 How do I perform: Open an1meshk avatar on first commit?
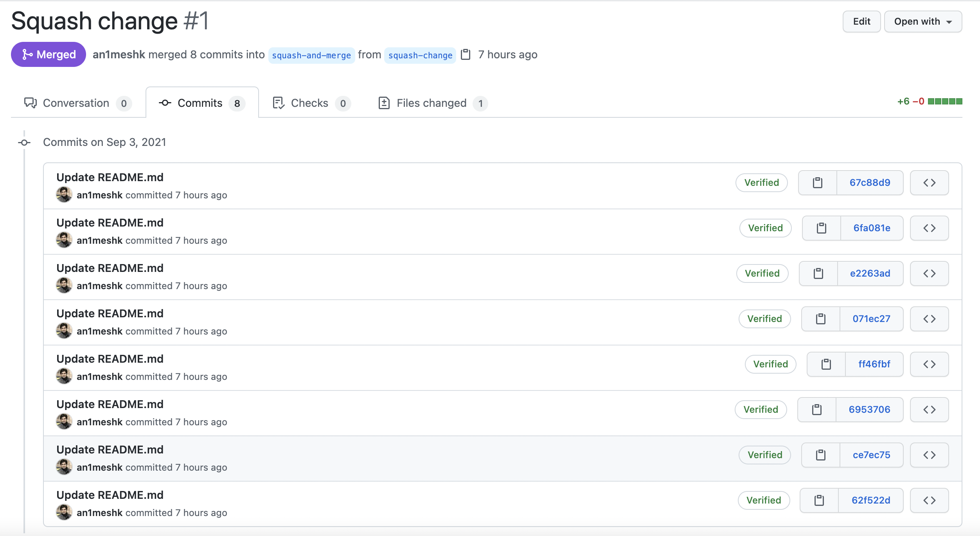[64, 195]
